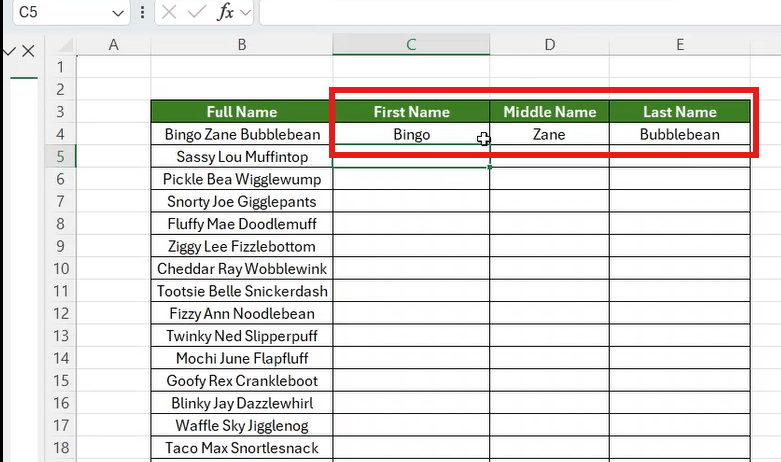Open the Insert Function fx button
This screenshot has height=462, width=781.
[x=225, y=12]
